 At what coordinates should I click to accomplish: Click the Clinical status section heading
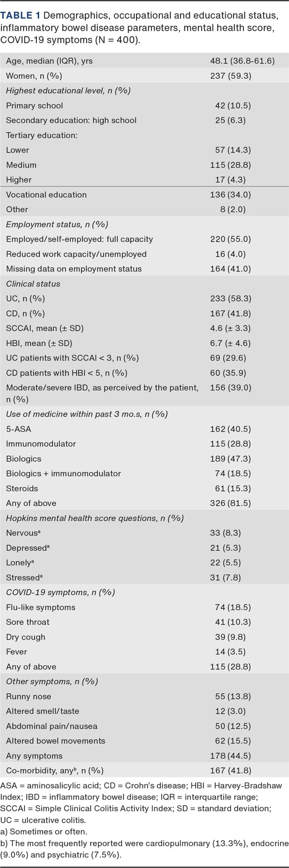point(33,284)
